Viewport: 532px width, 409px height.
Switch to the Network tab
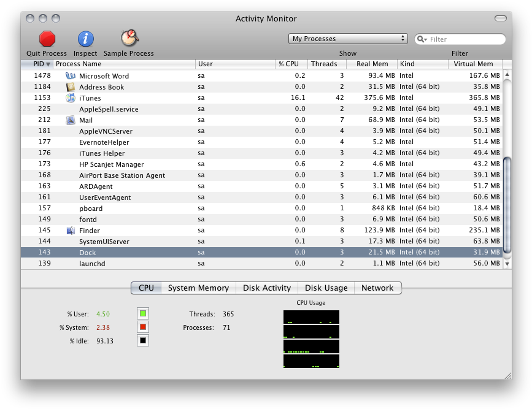[x=377, y=288]
